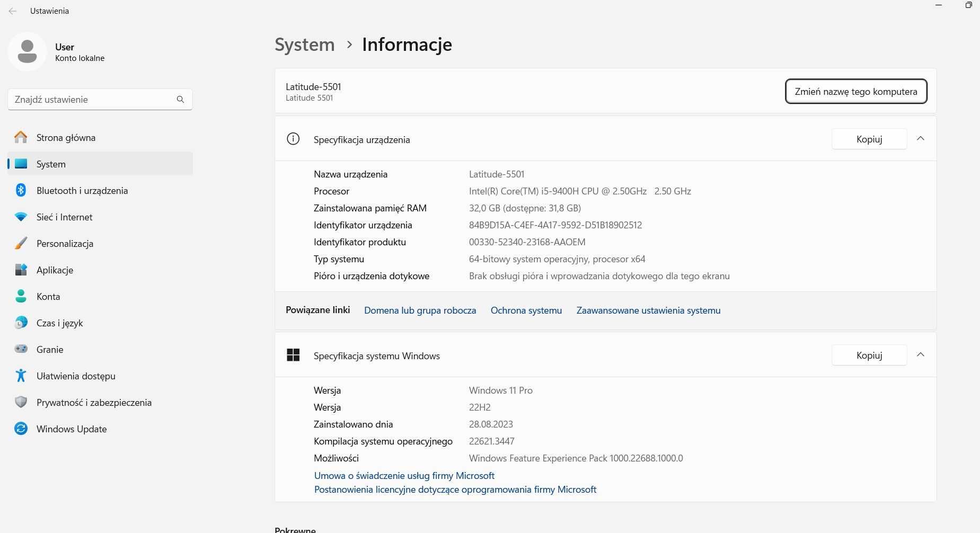This screenshot has height=533, width=980.
Task: Click the Czas i język globe clock icon
Action: [x=21, y=323]
